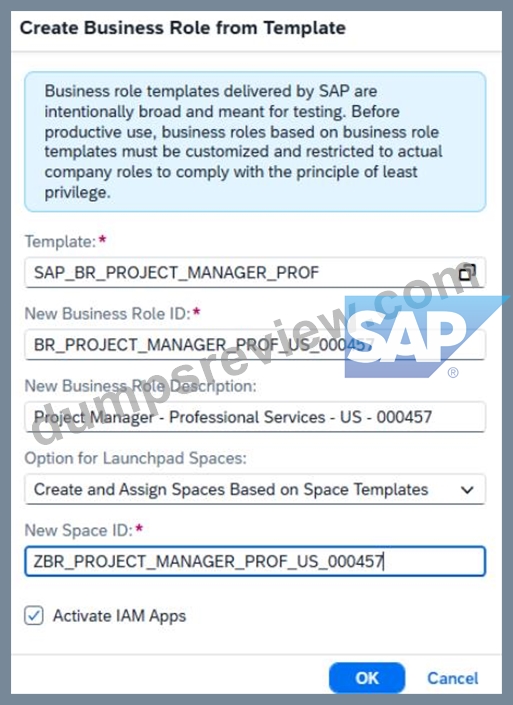Click the blue information message box
The width and height of the screenshot is (513, 705).
(x=255, y=142)
